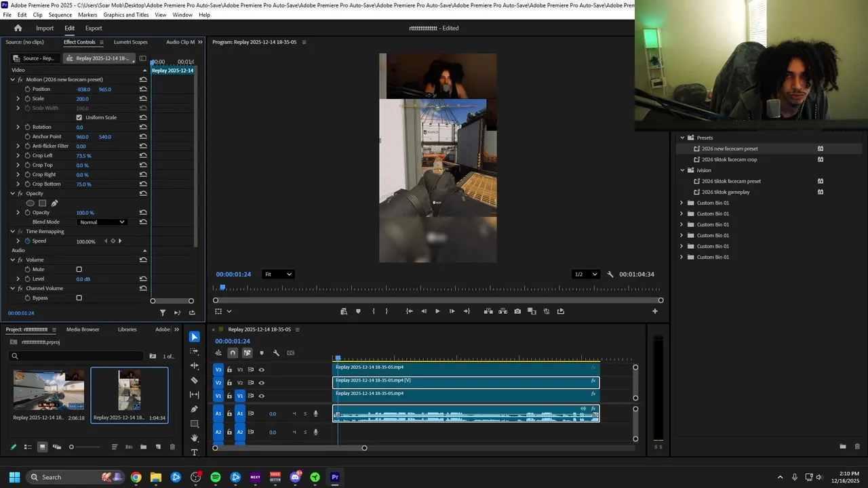
Task: Open the Sequence menu
Action: tap(60, 15)
